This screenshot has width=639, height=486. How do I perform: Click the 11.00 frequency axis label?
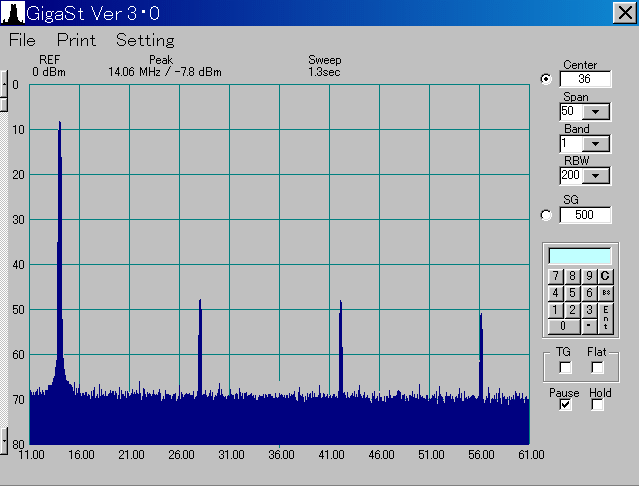coord(31,455)
